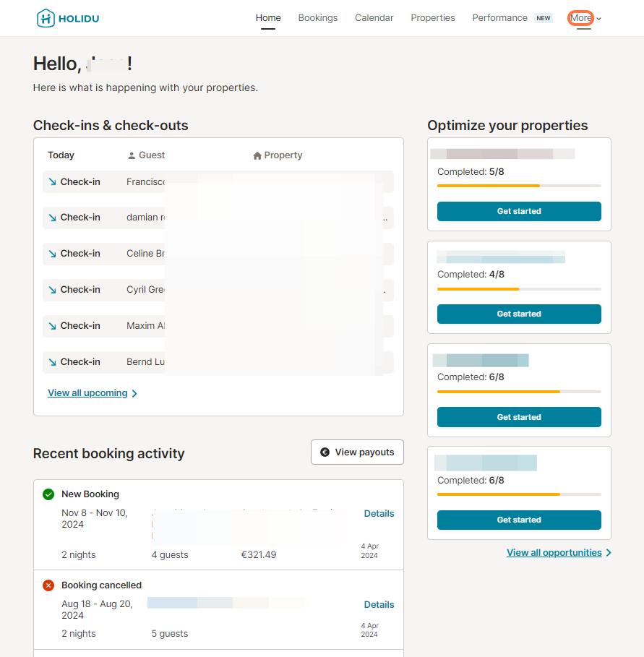Click the 4/8 completed progress bar
This screenshot has height=657, width=644.
pos(519,289)
